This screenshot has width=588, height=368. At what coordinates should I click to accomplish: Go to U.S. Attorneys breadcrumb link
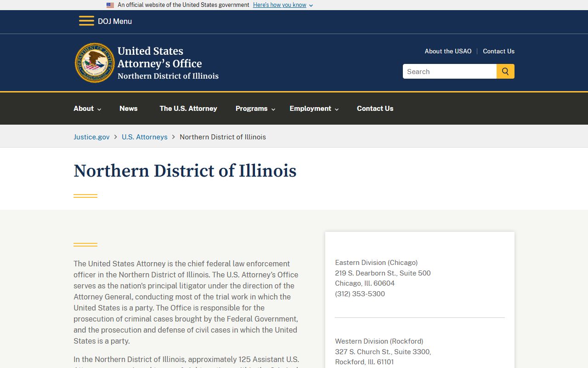145,137
